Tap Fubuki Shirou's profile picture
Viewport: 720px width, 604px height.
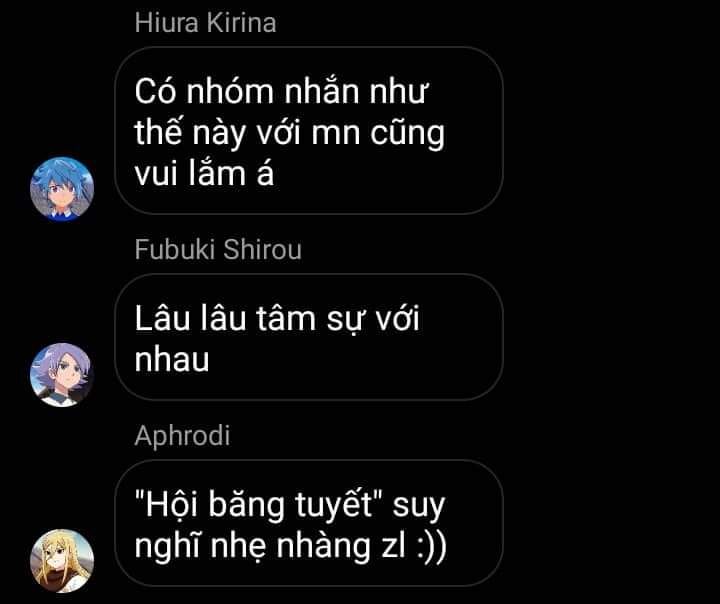[x=62, y=375]
